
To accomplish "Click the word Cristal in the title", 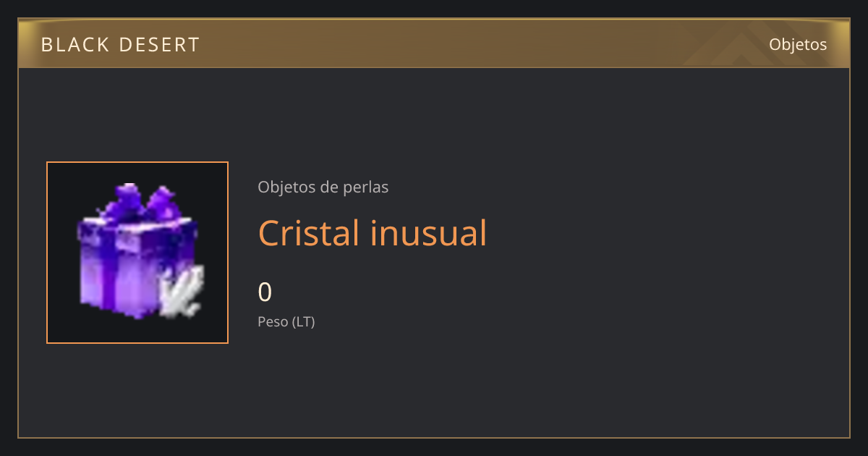I will coord(309,233).
